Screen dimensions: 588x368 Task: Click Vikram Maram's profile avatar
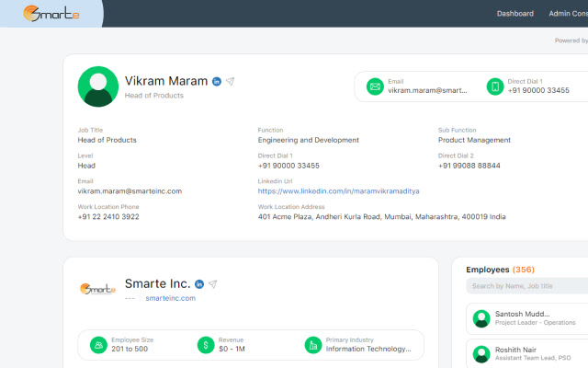pos(98,86)
